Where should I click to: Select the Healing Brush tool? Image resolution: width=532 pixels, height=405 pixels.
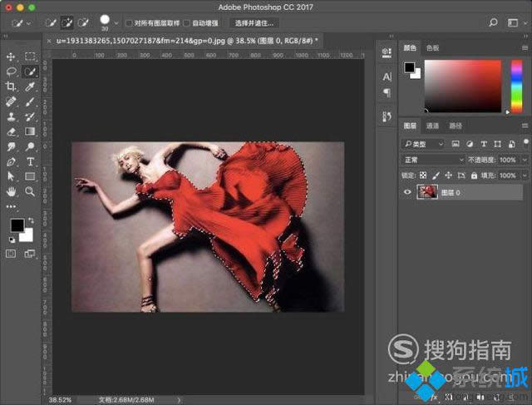pyautogui.click(x=11, y=101)
